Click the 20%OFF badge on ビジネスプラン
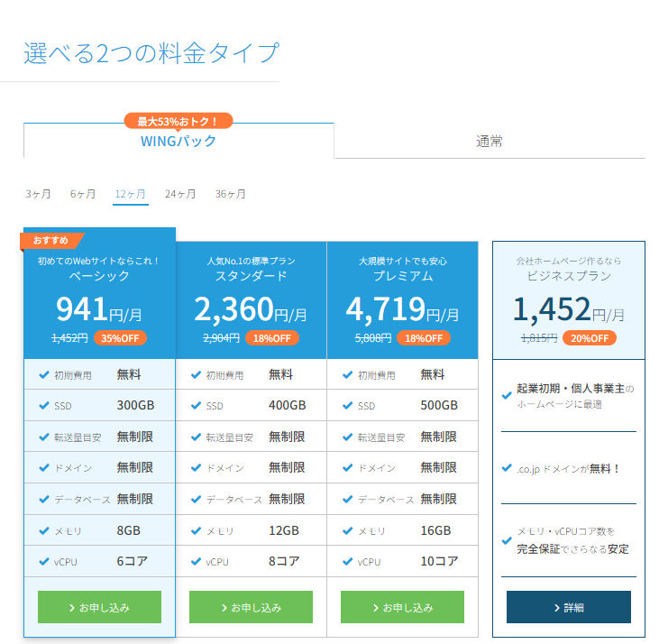 click(590, 338)
